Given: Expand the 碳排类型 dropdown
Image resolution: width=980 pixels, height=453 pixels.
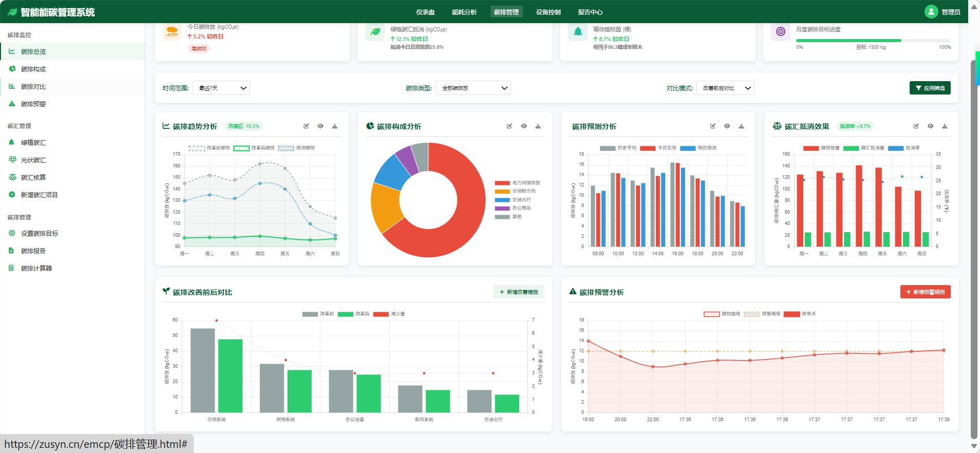Looking at the screenshot, I should (473, 88).
